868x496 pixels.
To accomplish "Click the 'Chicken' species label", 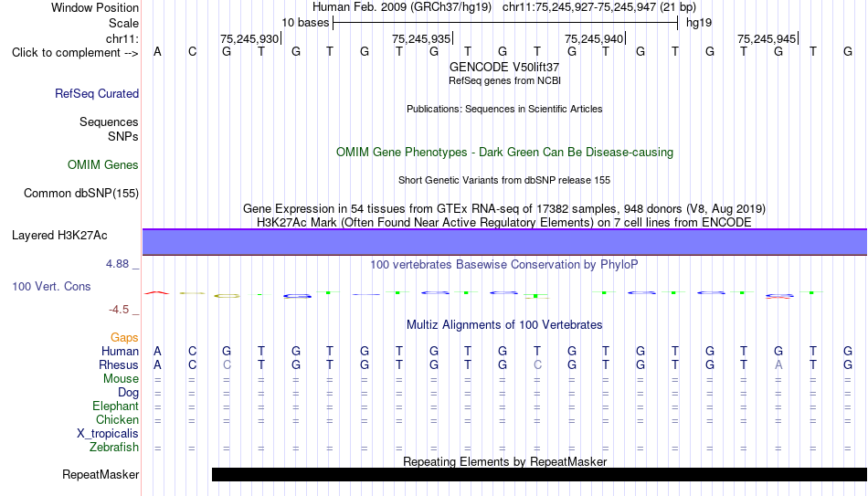I will (117, 420).
